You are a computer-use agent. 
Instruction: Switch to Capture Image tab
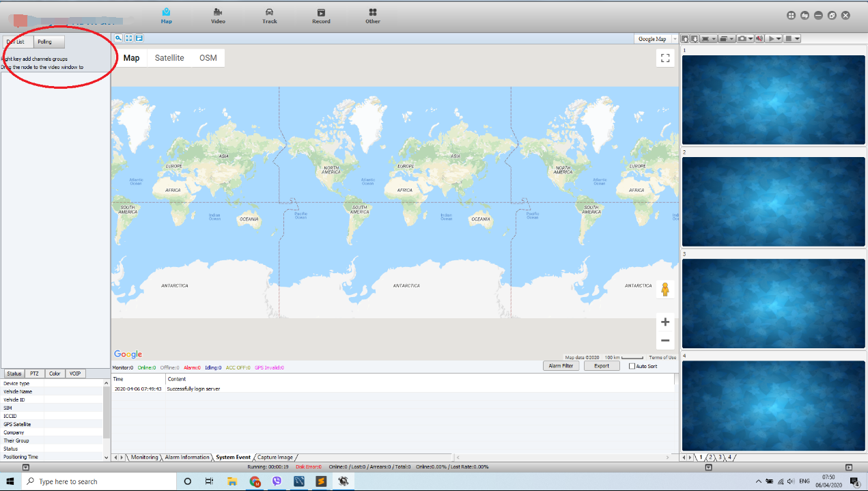(275, 457)
